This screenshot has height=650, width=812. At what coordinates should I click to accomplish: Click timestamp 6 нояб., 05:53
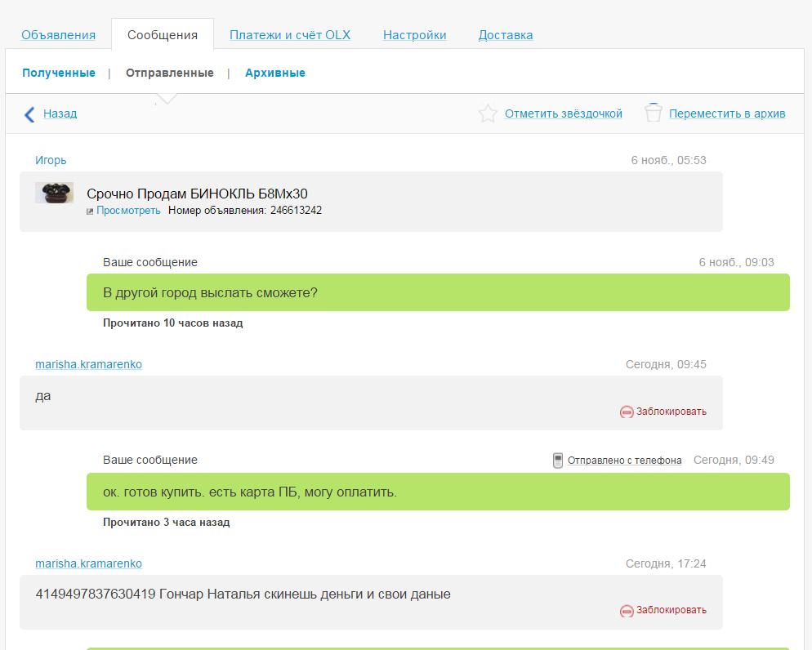click(668, 160)
